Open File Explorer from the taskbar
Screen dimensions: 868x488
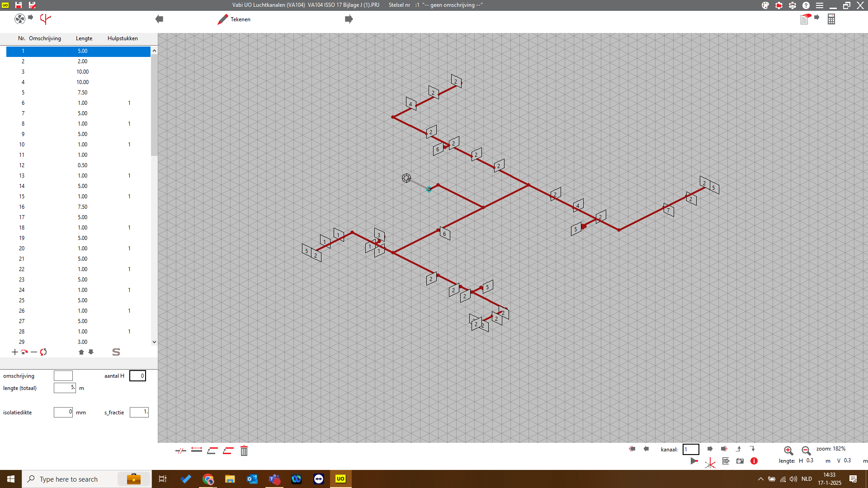(230, 479)
